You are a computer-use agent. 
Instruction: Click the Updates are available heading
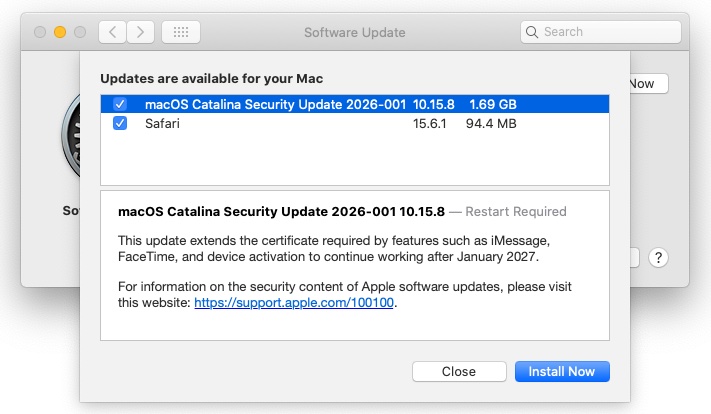211,78
